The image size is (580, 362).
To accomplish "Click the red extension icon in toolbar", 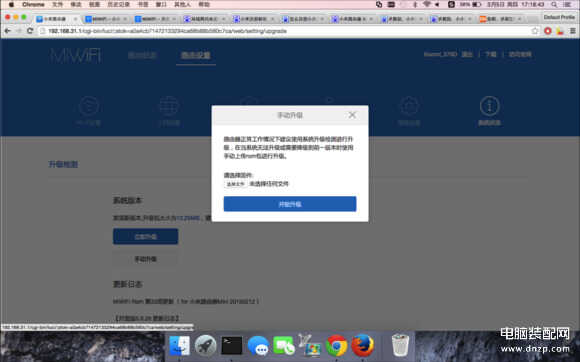I will [548, 31].
